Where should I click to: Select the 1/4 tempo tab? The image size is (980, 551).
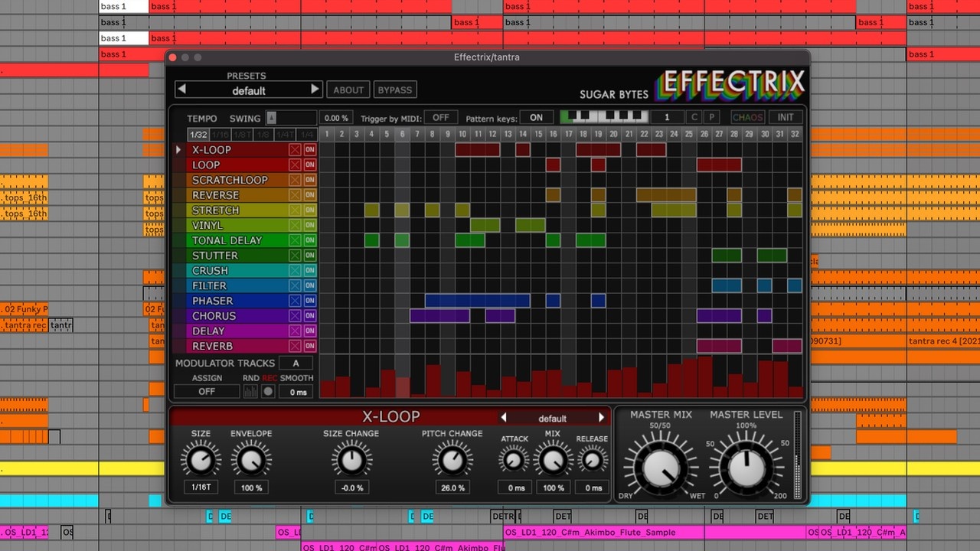click(x=307, y=135)
